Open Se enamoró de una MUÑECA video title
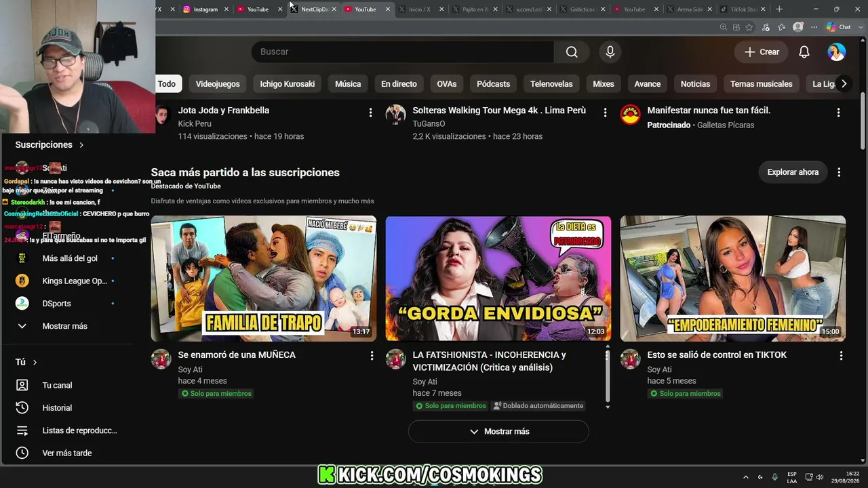The width and height of the screenshot is (868, 488). [237, 355]
